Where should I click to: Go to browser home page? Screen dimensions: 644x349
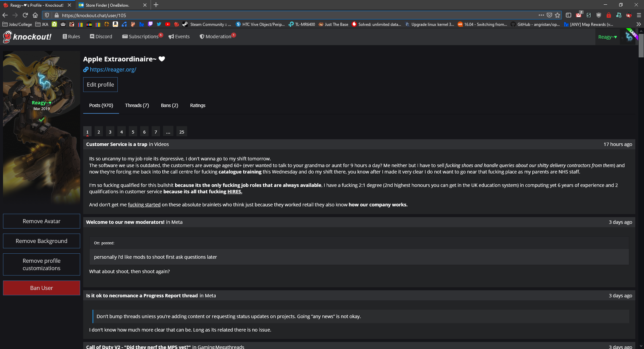pos(35,15)
